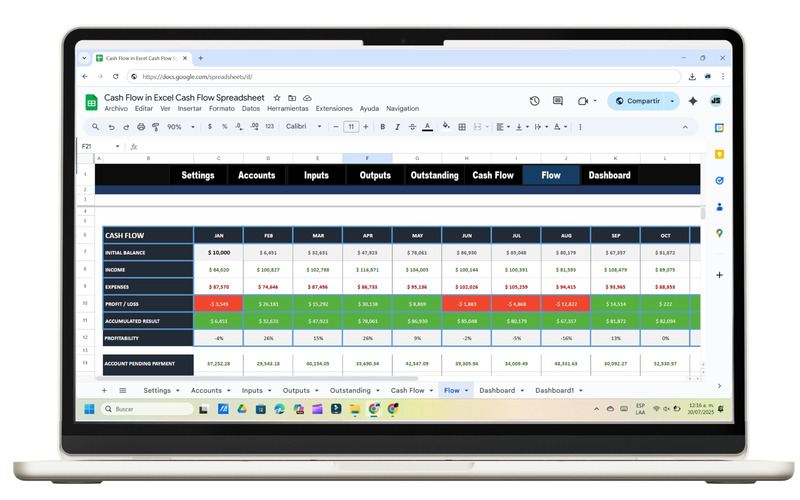Image resolution: width=800 pixels, height=500 pixels.
Task: Open the Gemini sparkle assistant
Action: click(x=693, y=101)
